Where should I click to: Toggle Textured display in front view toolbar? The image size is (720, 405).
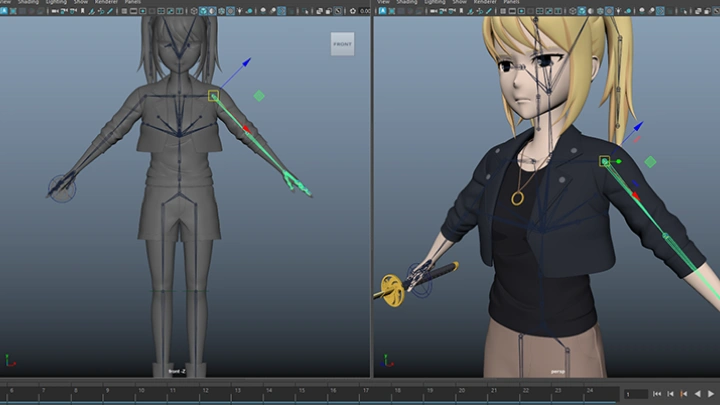tap(231, 11)
